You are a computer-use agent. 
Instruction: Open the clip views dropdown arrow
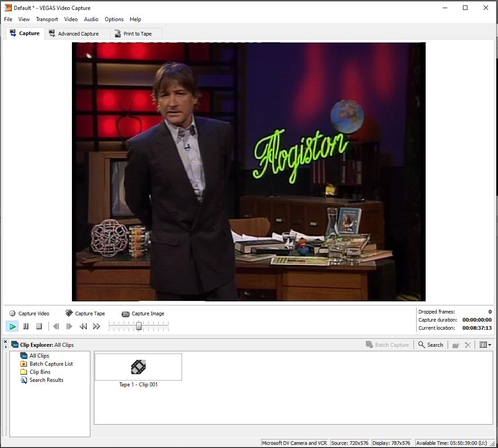[489, 345]
